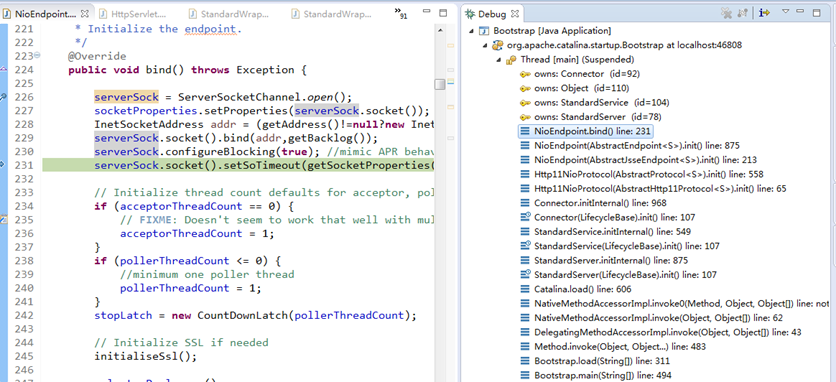Open the StandardWrap tab next to HttpServlet tab
Screen dimensions: 836x382
[228, 14]
